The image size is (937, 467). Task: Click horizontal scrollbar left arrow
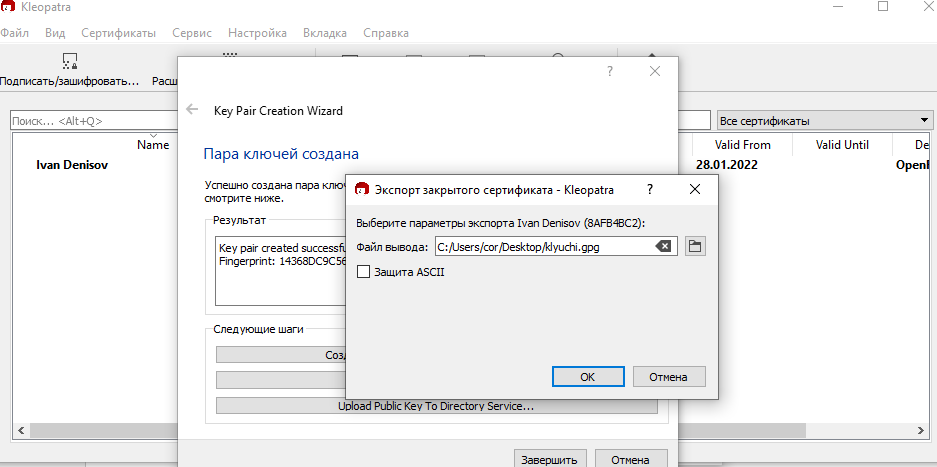pos(20,430)
